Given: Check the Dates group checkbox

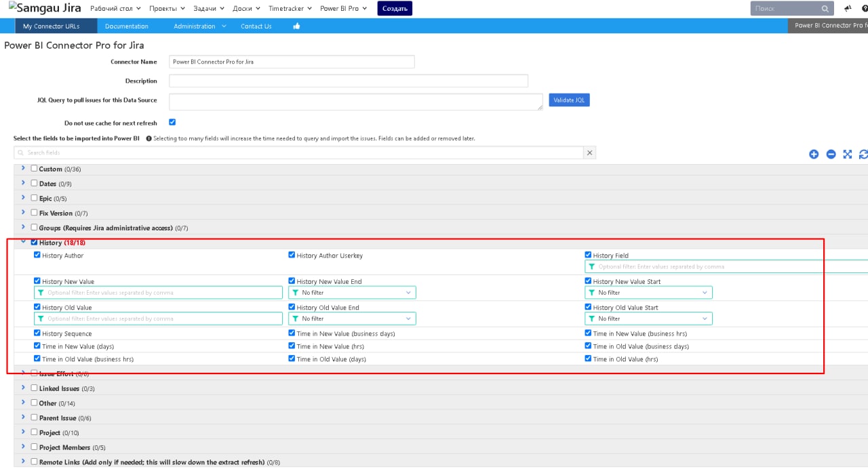Looking at the screenshot, I should click(x=35, y=183).
